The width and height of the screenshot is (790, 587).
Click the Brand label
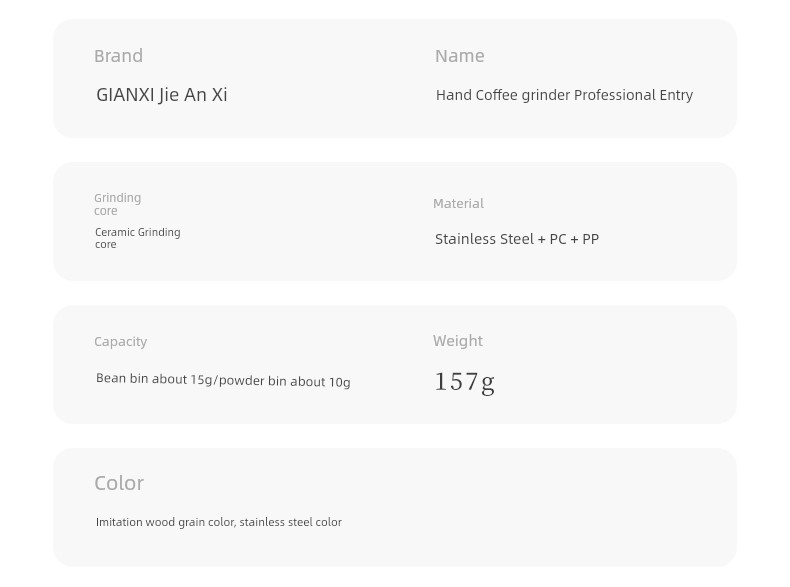click(118, 56)
